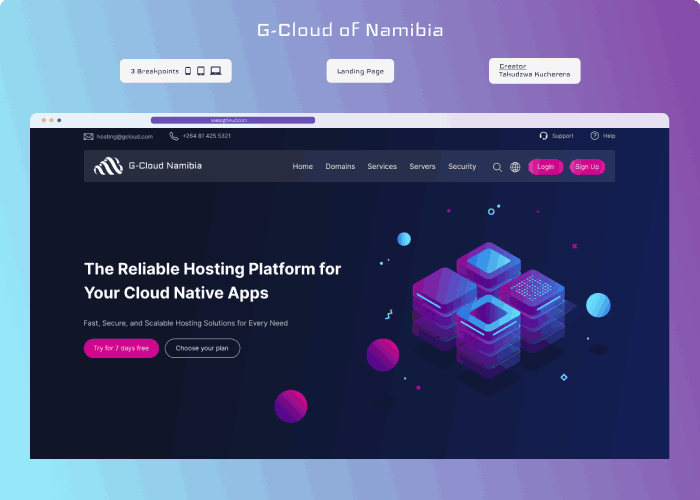Click the Choose your plan button
Viewport: 700px width, 500px height.
point(202,348)
